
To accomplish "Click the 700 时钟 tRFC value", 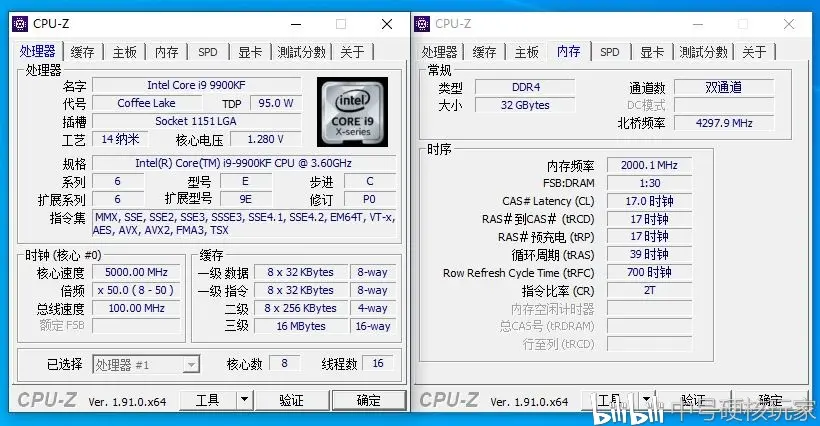I will click(650, 272).
